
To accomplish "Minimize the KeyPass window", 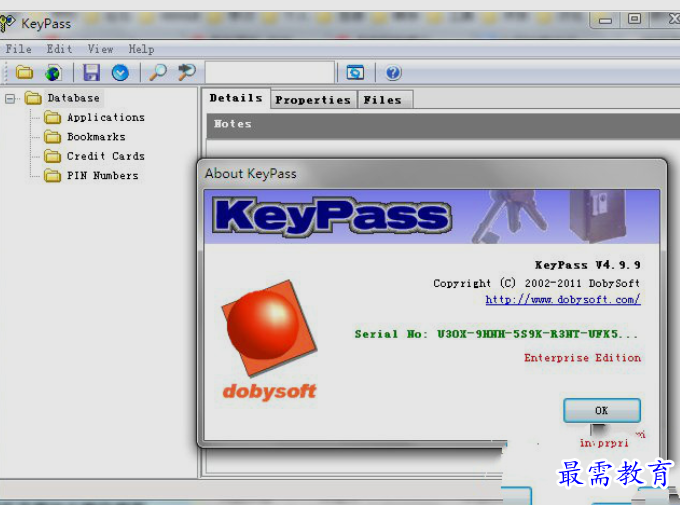I will 605,20.
